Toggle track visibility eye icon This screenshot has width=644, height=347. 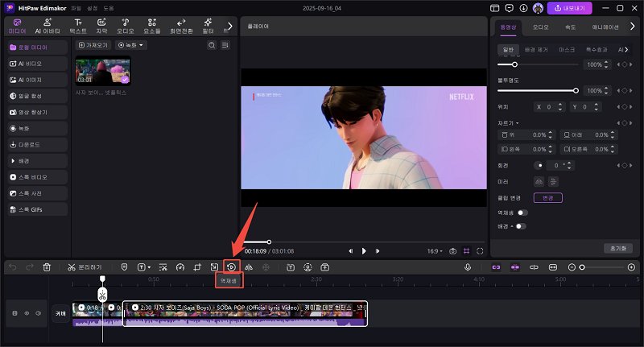click(27, 313)
